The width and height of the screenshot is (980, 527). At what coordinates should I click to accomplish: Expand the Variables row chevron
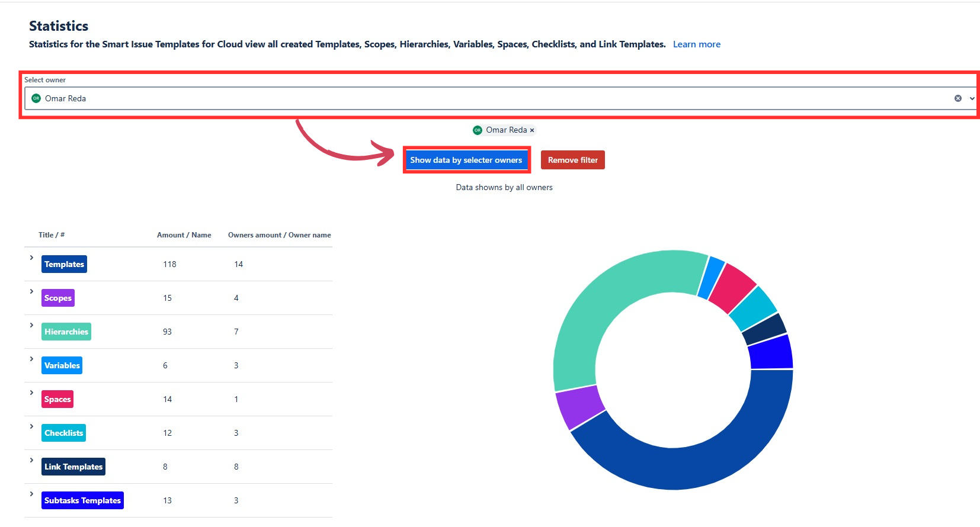[32, 359]
